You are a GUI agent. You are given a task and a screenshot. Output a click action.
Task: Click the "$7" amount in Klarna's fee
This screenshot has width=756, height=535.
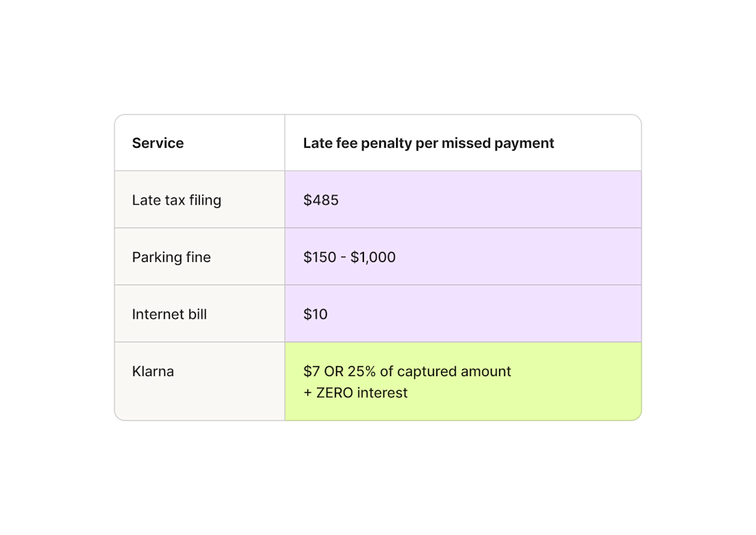coord(311,371)
